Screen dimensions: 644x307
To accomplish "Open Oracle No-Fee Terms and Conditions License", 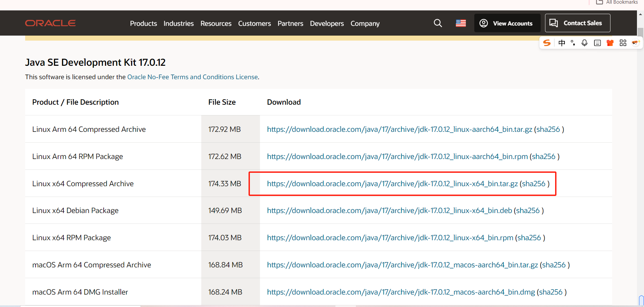I will 193,77.
